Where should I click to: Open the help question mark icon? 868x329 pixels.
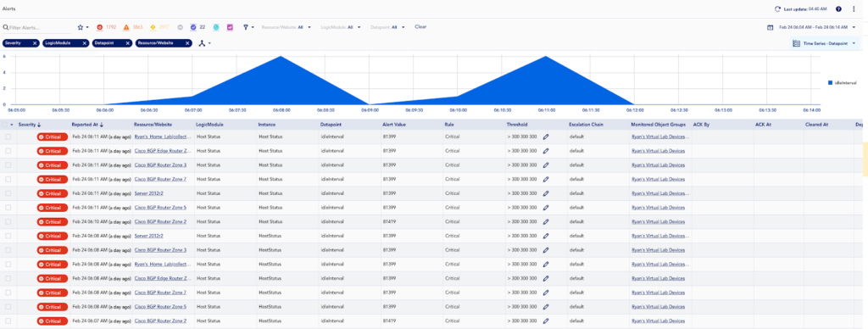[x=838, y=9]
